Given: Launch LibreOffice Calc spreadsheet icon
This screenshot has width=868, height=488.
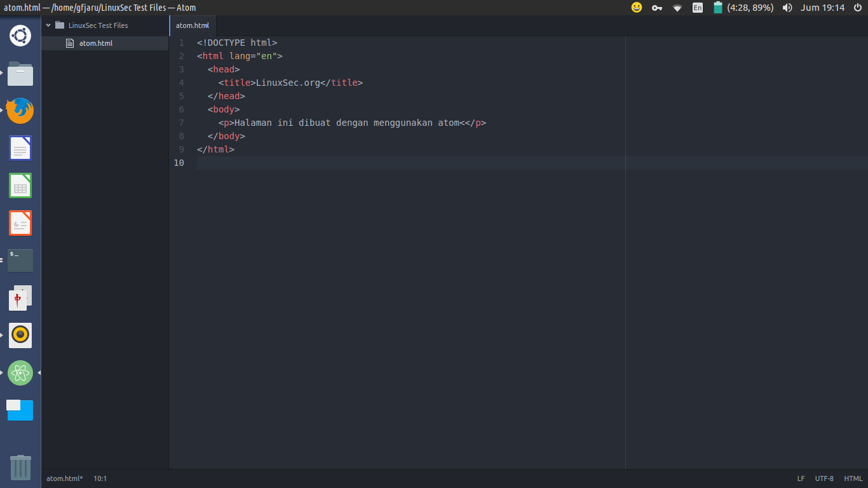Looking at the screenshot, I should pos(20,186).
